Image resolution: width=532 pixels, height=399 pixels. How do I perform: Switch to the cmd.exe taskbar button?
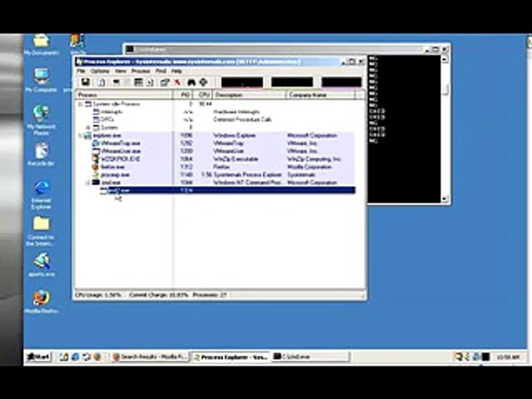311,357
